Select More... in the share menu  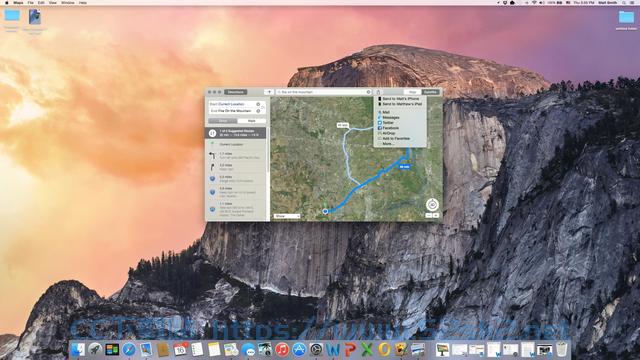click(x=400, y=144)
